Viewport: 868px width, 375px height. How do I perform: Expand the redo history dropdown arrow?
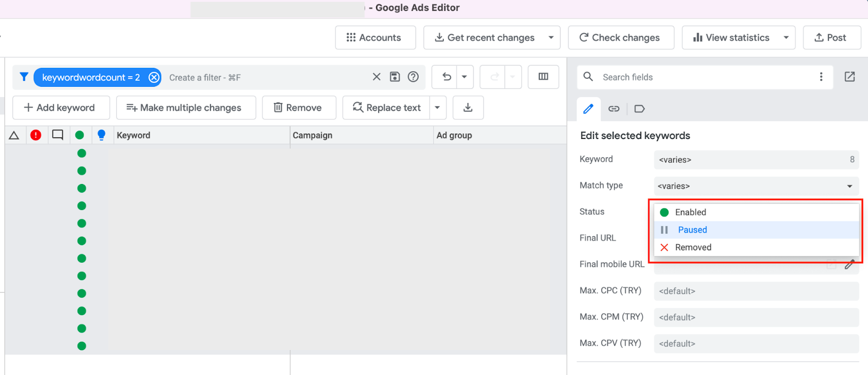pyautogui.click(x=513, y=77)
